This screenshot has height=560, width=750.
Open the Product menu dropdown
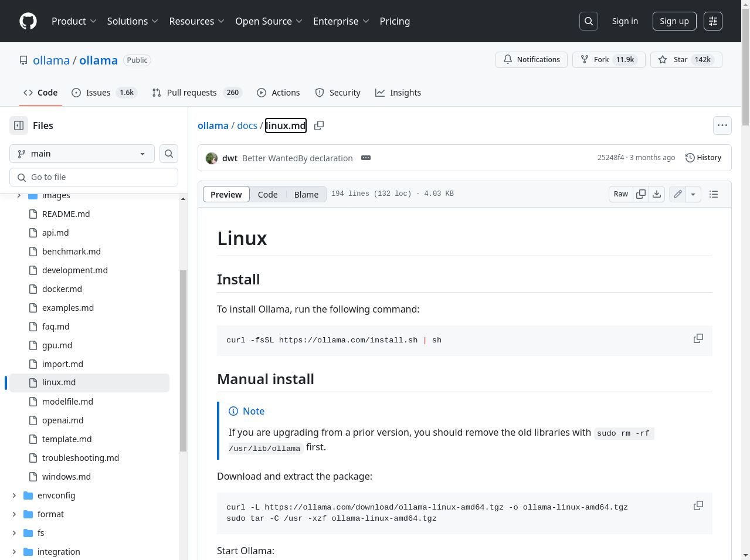tap(74, 21)
